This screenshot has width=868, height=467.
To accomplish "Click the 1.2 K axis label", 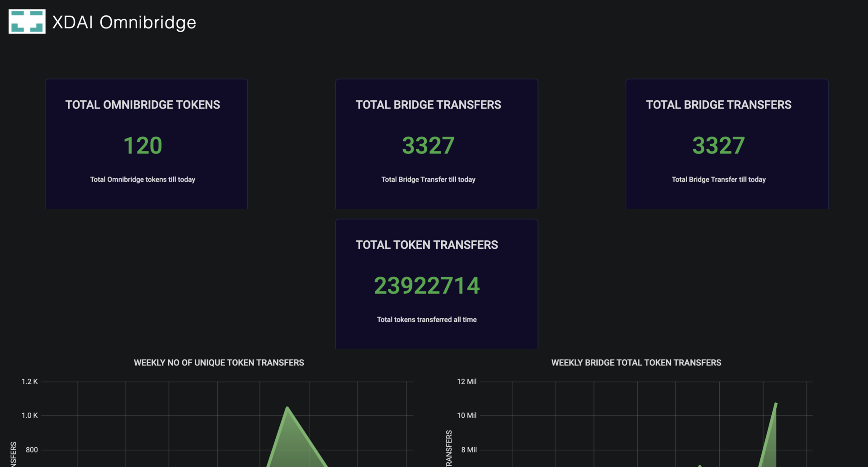I will (x=30, y=382).
